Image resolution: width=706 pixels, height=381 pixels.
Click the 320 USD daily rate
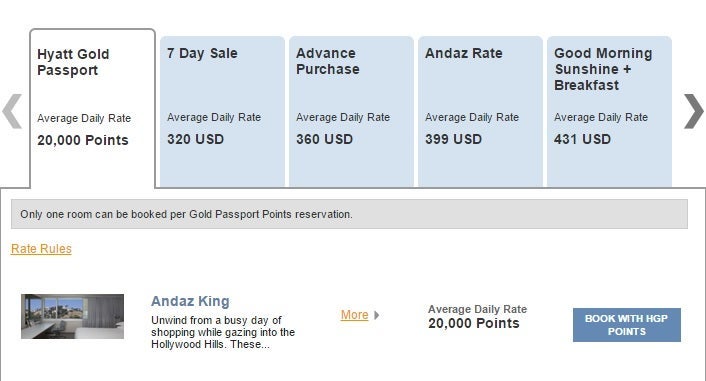point(195,139)
